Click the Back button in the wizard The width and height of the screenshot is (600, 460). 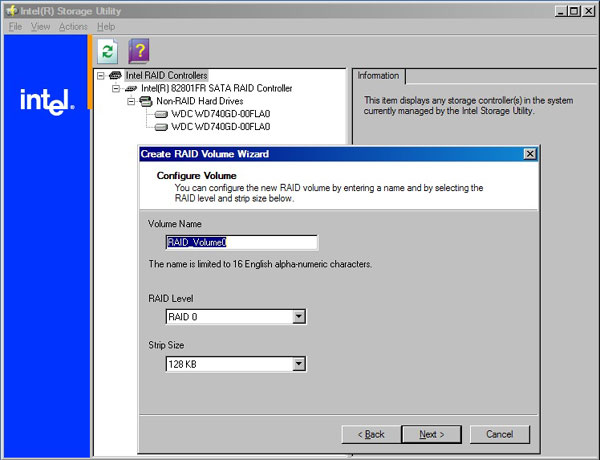pyautogui.click(x=371, y=434)
